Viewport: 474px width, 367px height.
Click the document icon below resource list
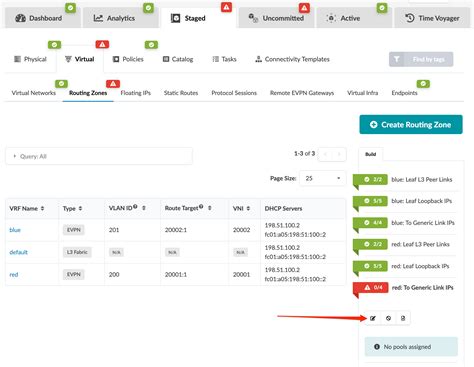click(x=403, y=318)
